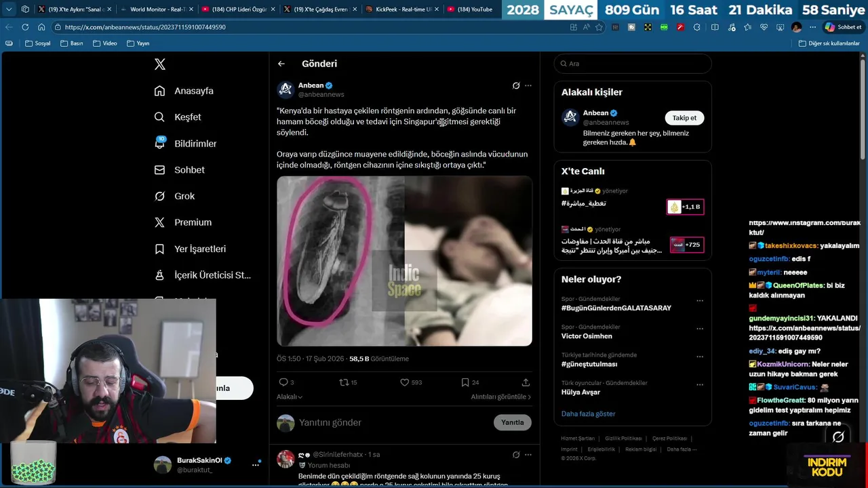This screenshot has height=488, width=868.
Task: Open the x-ray image in the post
Action: (x=404, y=261)
